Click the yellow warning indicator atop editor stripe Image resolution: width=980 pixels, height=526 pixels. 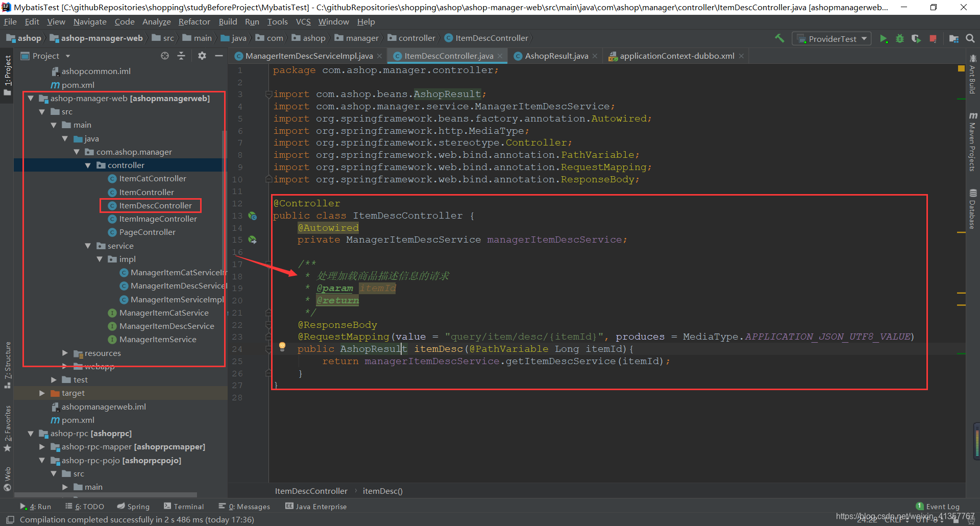(x=961, y=68)
